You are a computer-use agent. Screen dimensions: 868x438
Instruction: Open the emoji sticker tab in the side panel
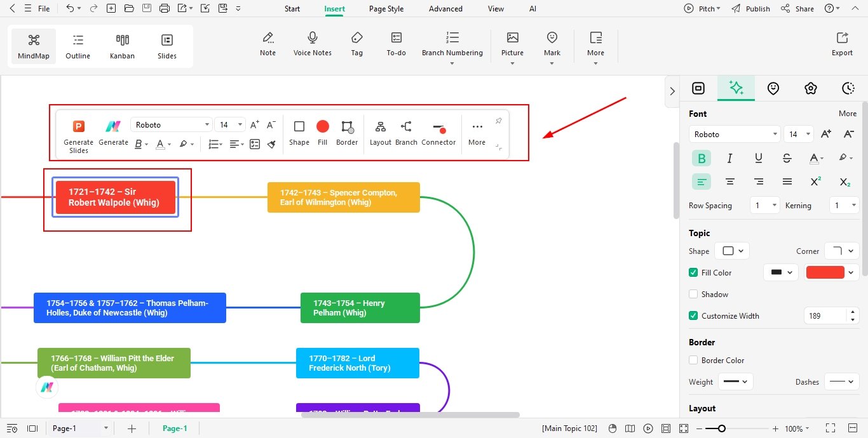(773, 88)
